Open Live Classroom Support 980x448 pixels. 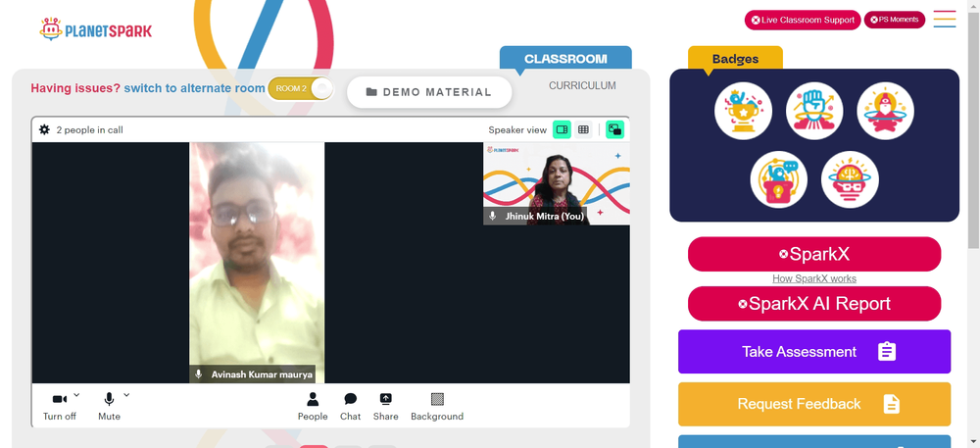point(803,20)
